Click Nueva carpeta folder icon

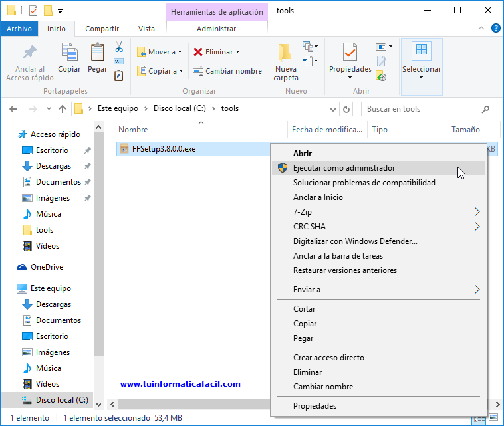(285, 52)
